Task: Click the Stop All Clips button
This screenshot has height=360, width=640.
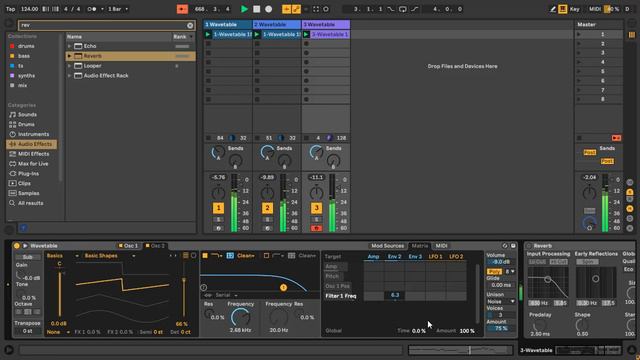Action: point(579,138)
